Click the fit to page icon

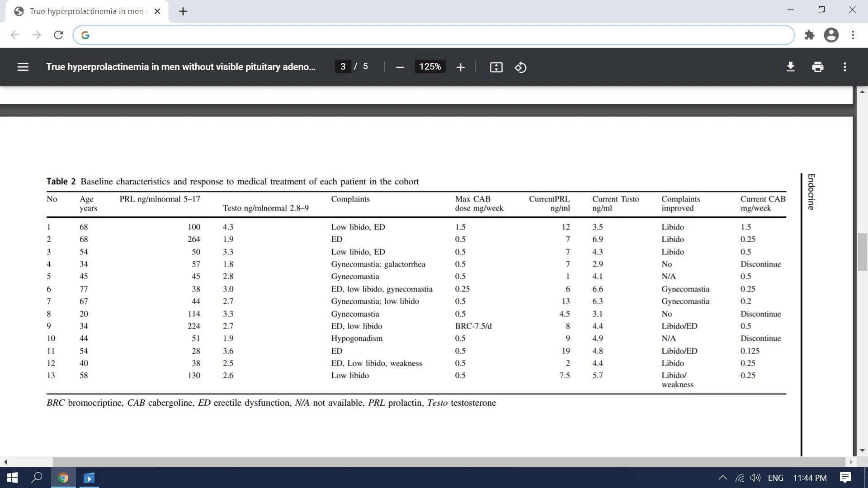(x=496, y=67)
